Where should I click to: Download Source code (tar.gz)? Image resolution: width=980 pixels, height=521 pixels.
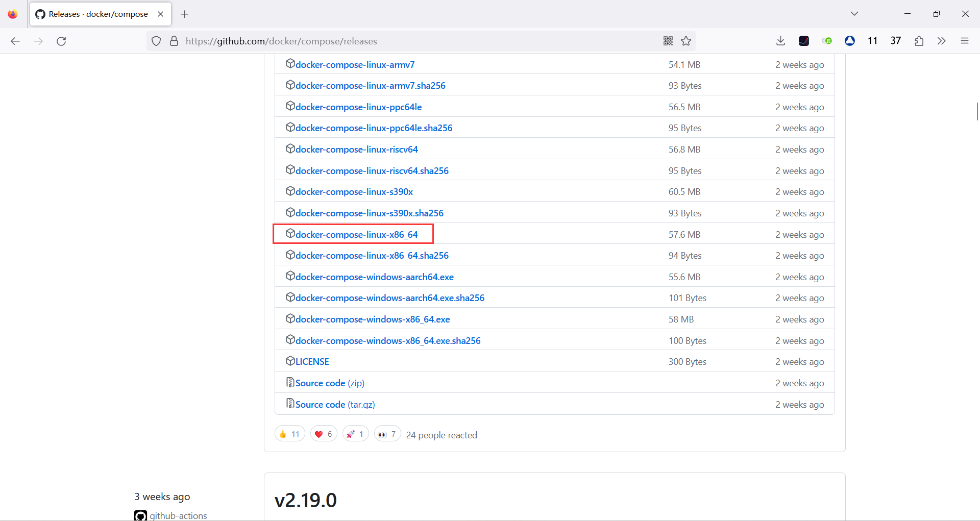tap(335, 405)
